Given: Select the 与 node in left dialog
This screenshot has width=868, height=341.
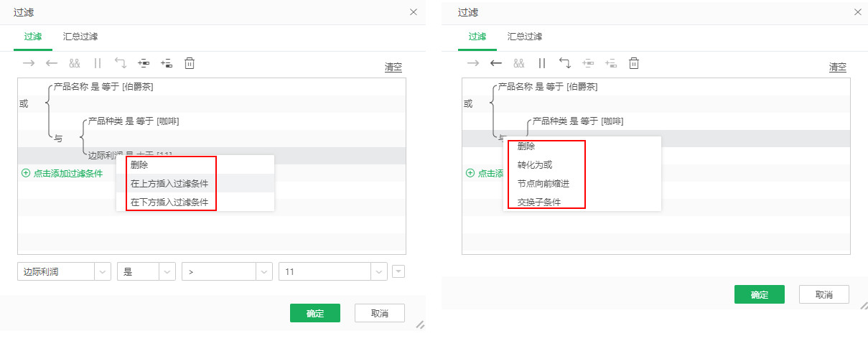Looking at the screenshot, I should click(58, 139).
